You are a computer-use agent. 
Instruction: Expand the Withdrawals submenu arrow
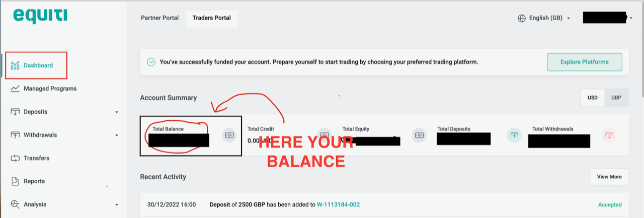coord(117,135)
